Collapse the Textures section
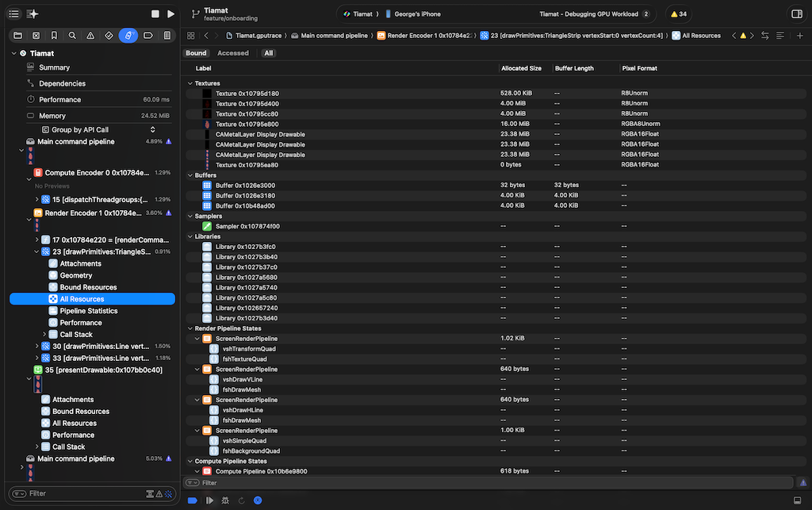 (x=190, y=83)
